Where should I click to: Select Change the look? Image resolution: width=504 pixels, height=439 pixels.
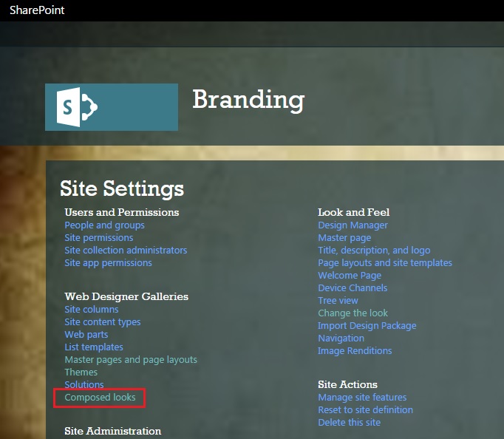tap(353, 313)
